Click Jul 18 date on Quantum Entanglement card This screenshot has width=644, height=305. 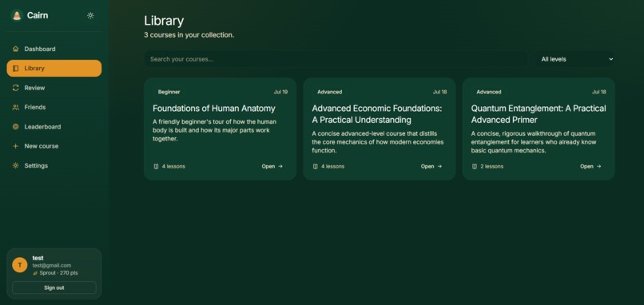pyautogui.click(x=598, y=92)
